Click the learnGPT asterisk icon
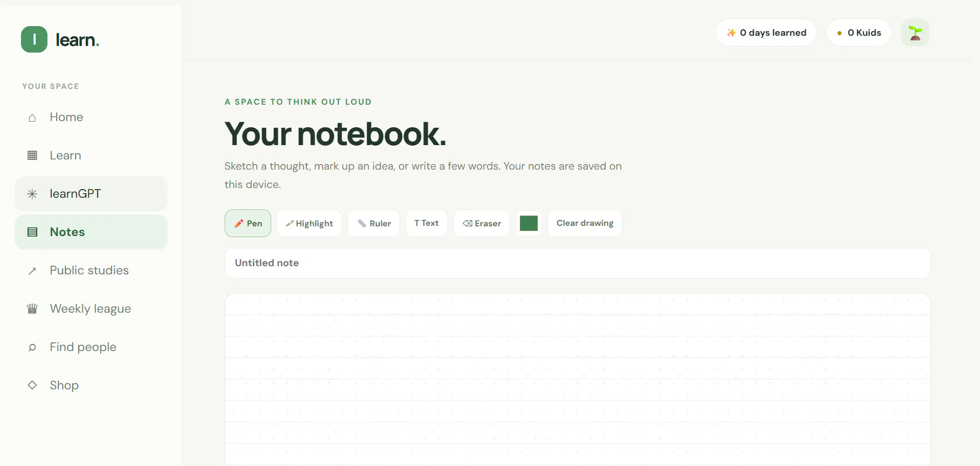Viewport: 980px width, 466px height. (32, 194)
